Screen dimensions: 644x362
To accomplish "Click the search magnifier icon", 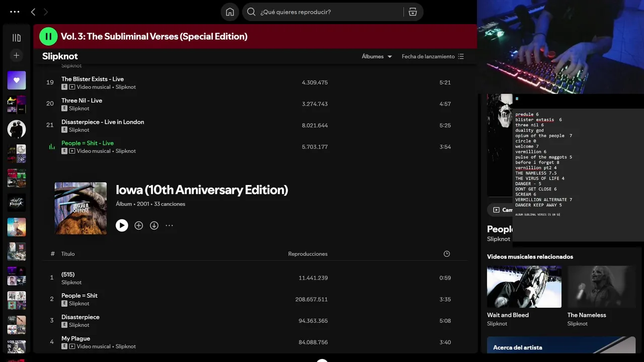I will [x=251, y=12].
